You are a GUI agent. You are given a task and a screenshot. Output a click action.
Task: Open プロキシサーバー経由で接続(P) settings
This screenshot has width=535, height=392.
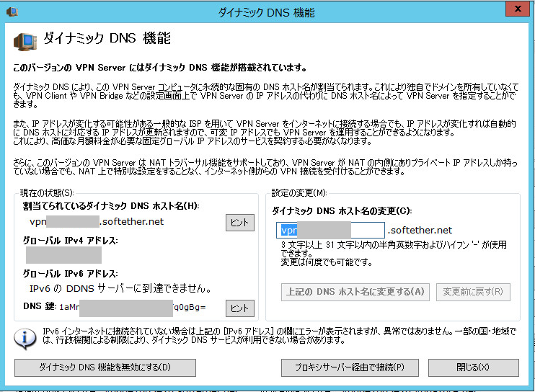350,367
